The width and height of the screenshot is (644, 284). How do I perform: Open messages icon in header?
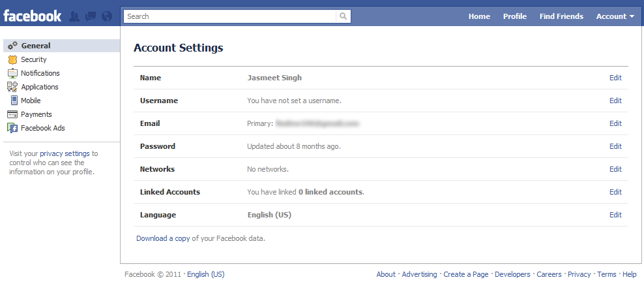[x=91, y=16]
